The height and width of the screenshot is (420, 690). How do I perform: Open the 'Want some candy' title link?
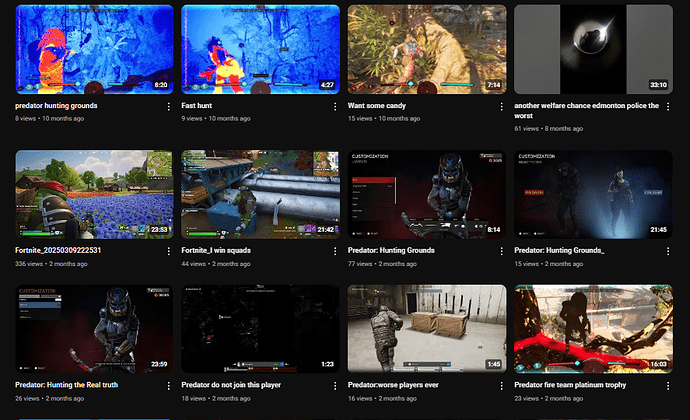[x=377, y=106]
